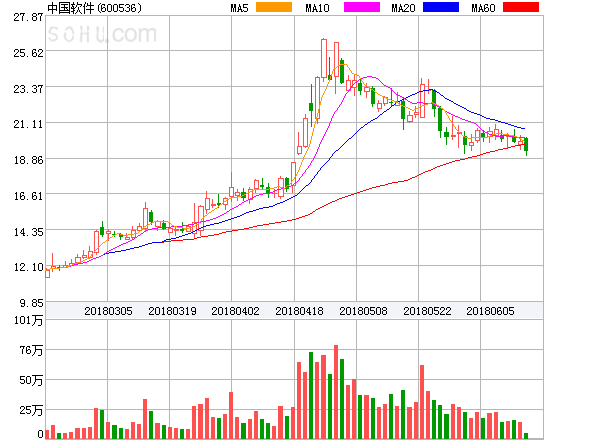Click the 20180402 date label
This screenshot has width=600, height=440.
pyautogui.click(x=235, y=311)
